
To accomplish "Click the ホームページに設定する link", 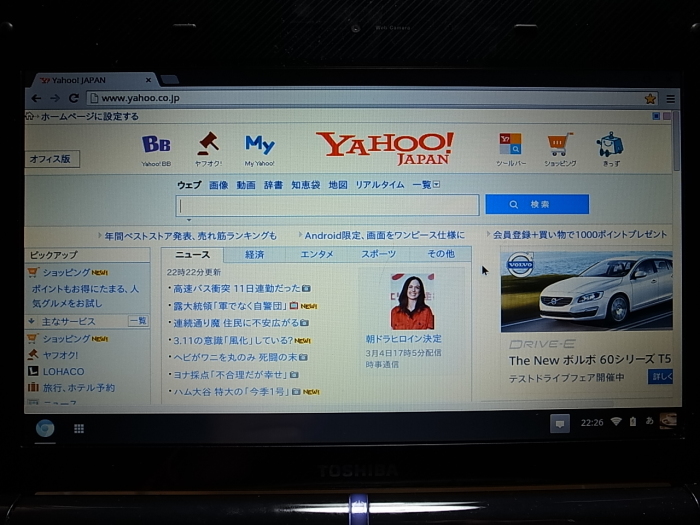I will click(90, 117).
